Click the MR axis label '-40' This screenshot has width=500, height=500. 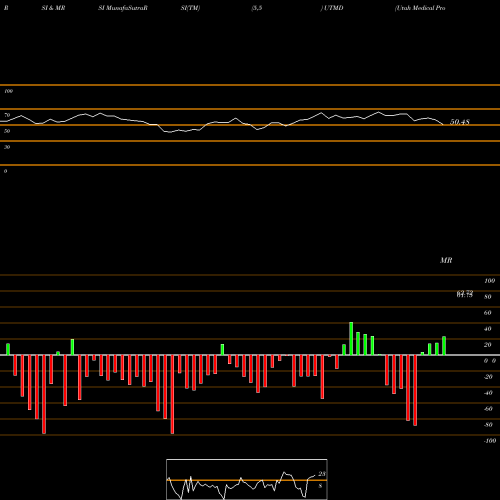pos(488,393)
